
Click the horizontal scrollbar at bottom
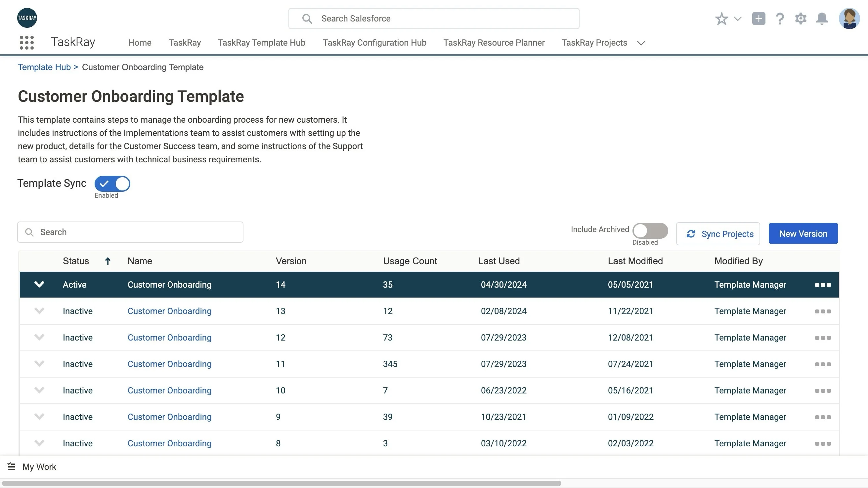[282, 483]
